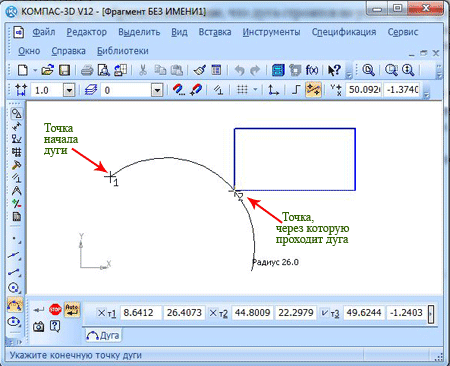450x366 pixels.
Task: Toggle the highlighted rounding mode button
Action: (x=313, y=90)
